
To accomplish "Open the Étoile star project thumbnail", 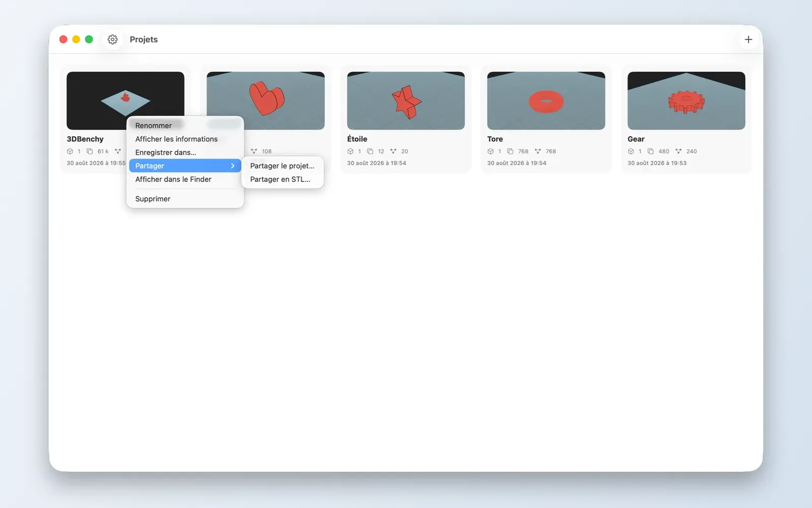I will tap(406, 101).
